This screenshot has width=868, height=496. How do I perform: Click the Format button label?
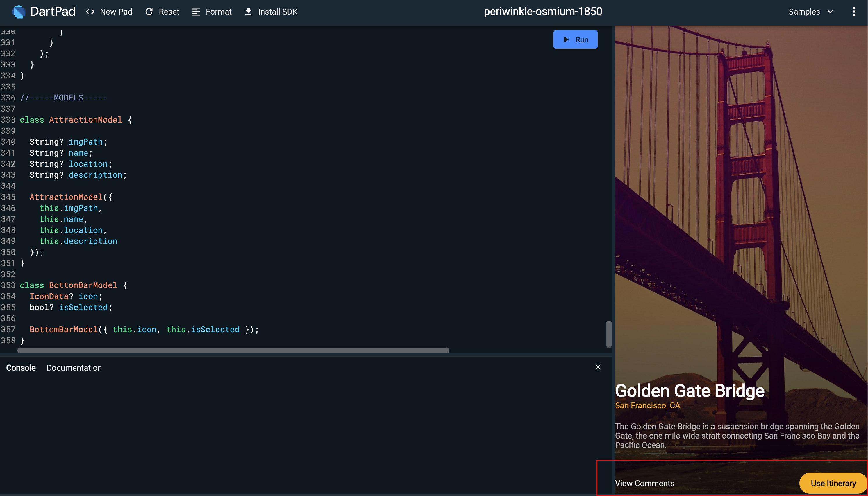coord(219,12)
